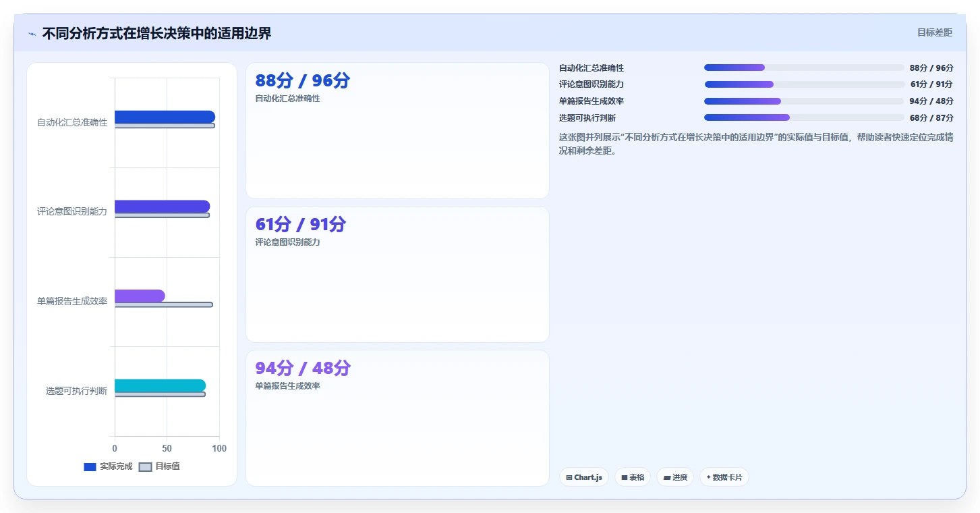The image size is (980, 513).
Task: Click chart axis label 单篇报告生成效率
Action: click(x=72, y=301)
